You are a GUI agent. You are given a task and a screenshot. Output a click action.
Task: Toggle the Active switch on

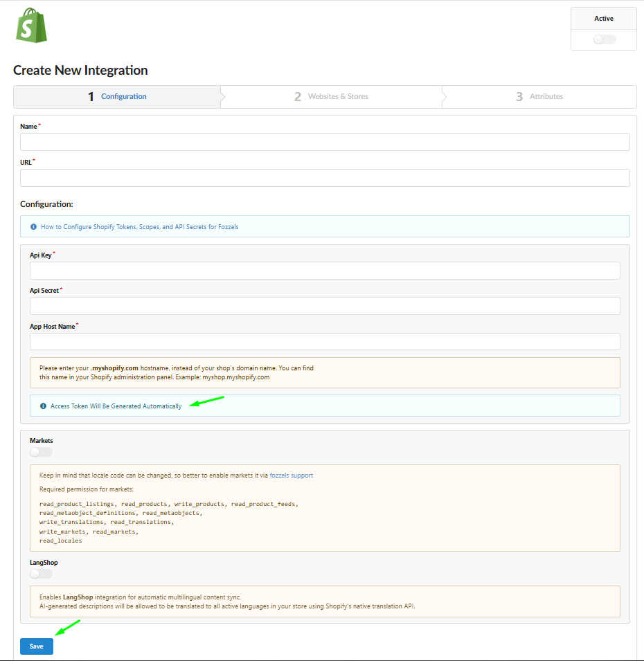point(605,39)
